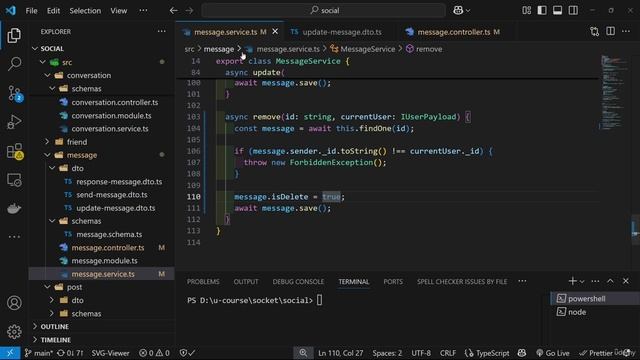The width and height of the screenshot is (640, 360).
Task: Open editor more actions menu
Action: click(x=626, y=31)
